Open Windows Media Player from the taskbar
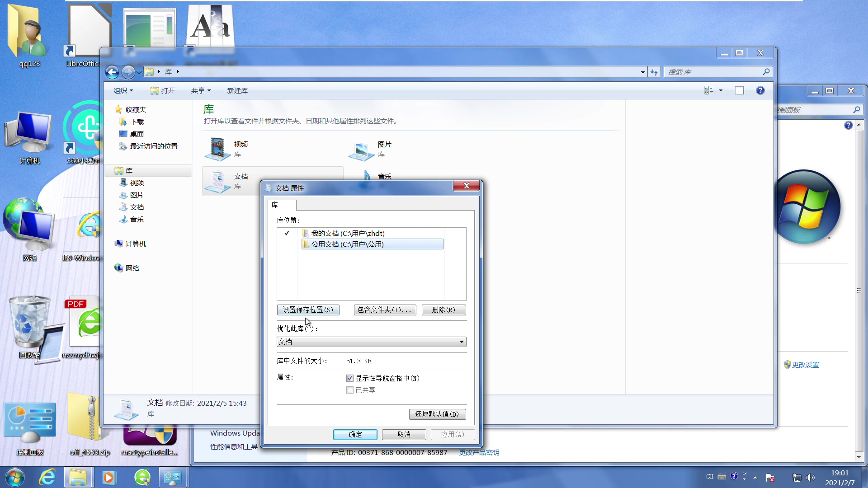Viewport: 868px width, 488px height. (108, 477)
